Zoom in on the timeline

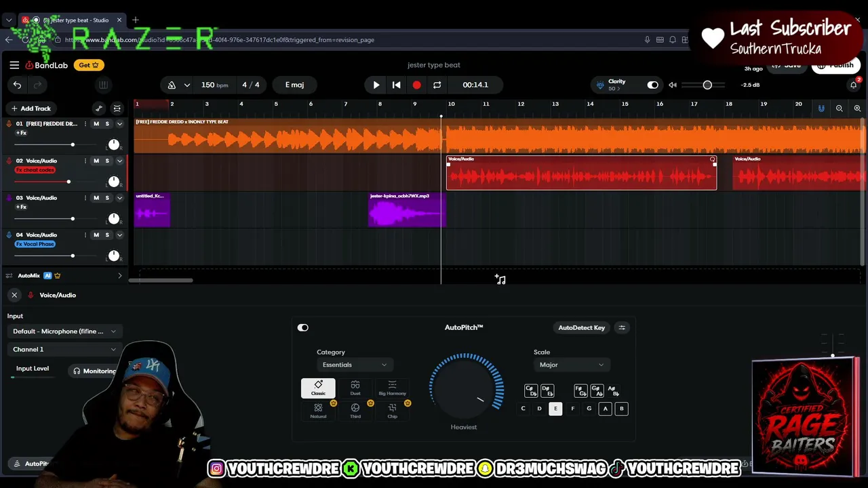857,108
